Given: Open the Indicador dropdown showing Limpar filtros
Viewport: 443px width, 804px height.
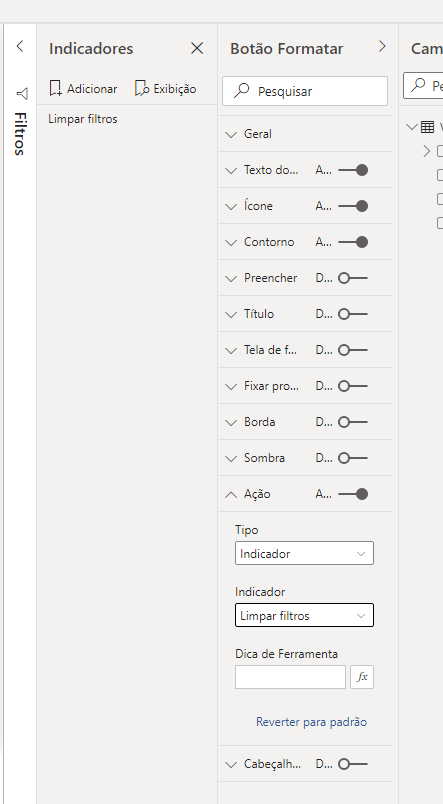Looking at the screenshot, I should (304, 615).
